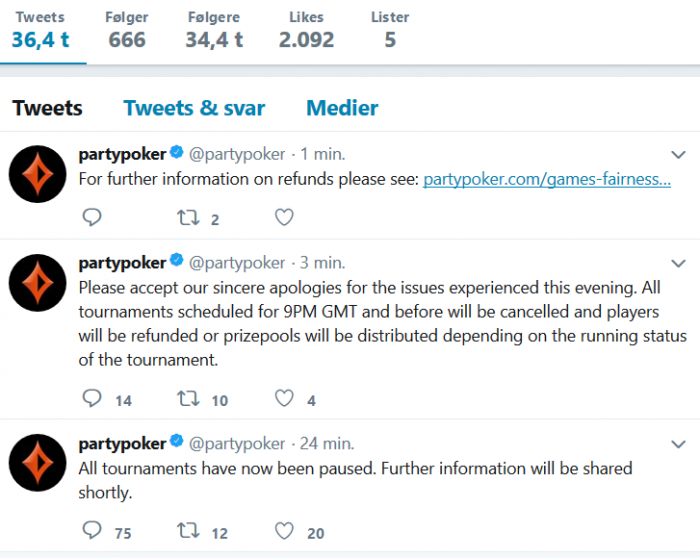
Task: Retweet the tournaments paused tweet
Action: pos(188,531)
